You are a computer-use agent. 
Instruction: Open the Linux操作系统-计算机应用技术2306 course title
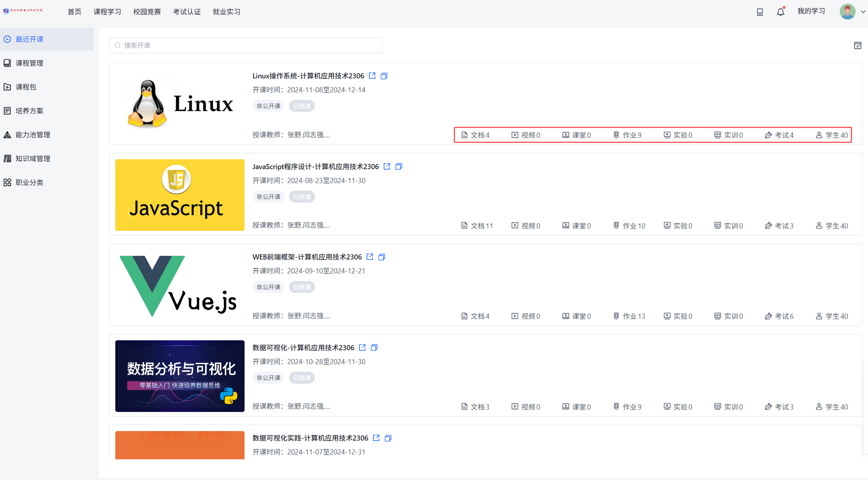pyautogui.click(x=308, y=76)
